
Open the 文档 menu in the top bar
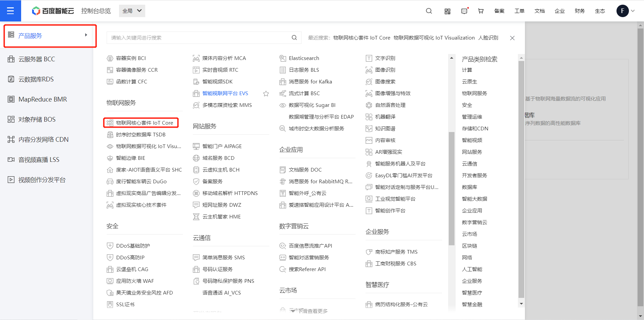[539, 11]
